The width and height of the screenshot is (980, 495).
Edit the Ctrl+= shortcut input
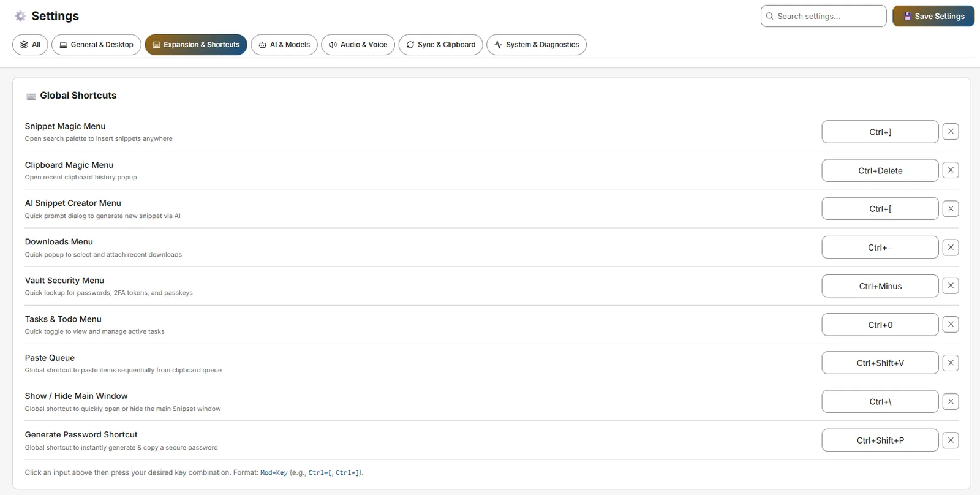(x=880, y=247)
